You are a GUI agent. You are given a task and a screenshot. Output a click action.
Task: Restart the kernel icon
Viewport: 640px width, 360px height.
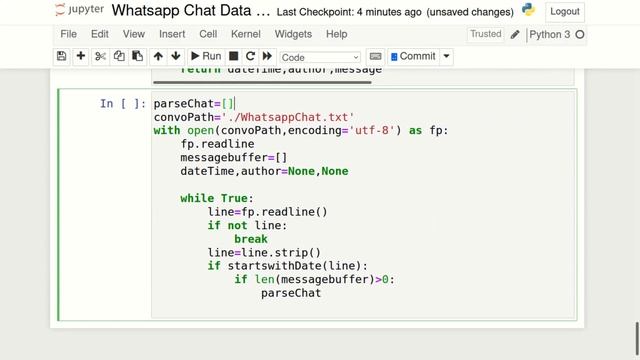[250, 56]
